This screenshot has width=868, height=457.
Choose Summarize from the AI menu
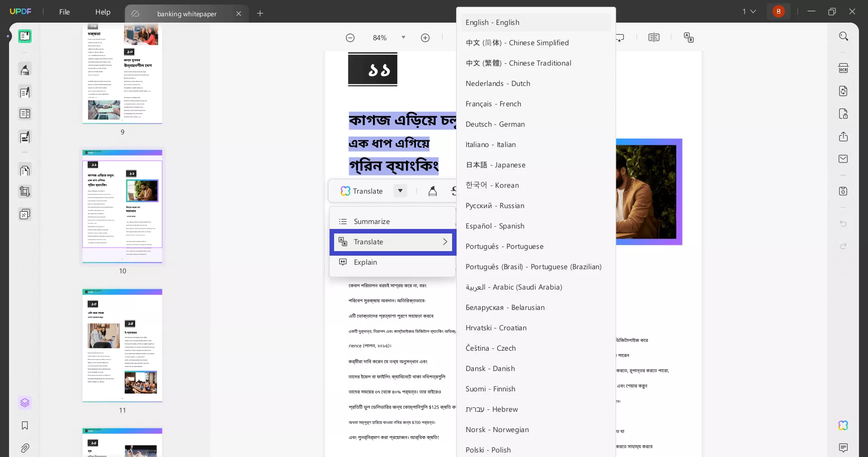[392, 221]
